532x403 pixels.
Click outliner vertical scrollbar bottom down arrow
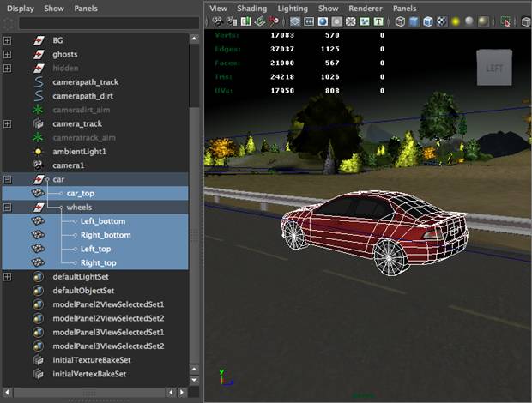(x=194, y=380)
